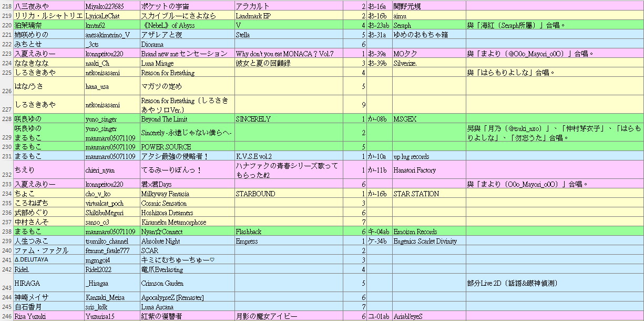Click the Stella album cell
Image resolution: width=644 pixels, height=321 pixels.
[x=289, y=35]
